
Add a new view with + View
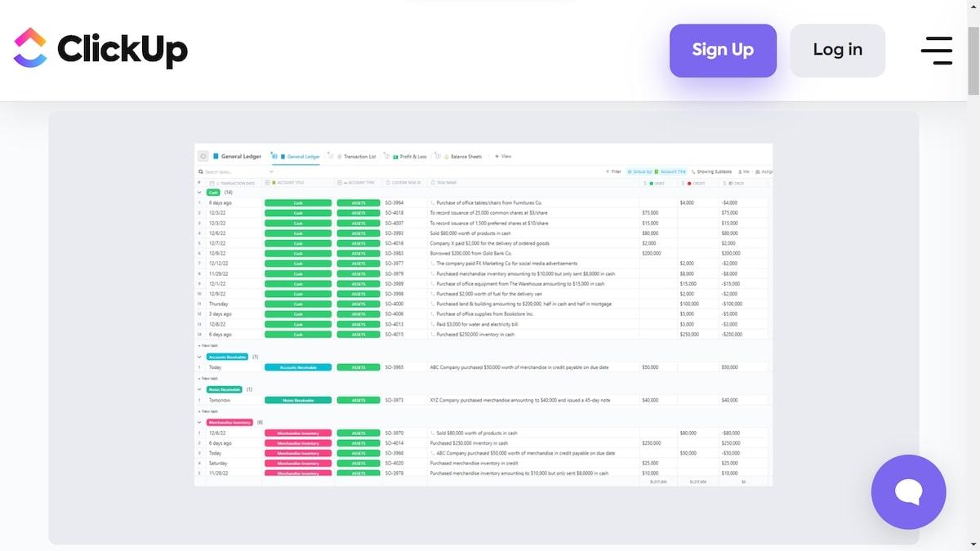pyautogui.click(x=503, y=156)
